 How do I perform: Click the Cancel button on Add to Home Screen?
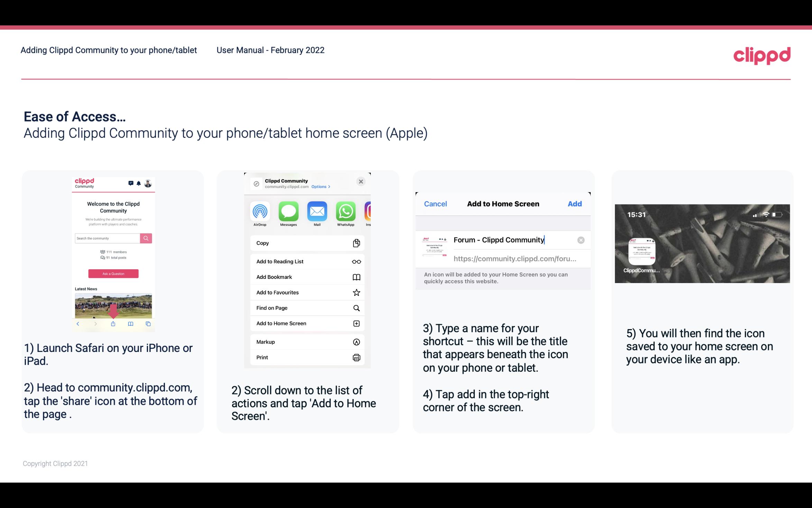(x=435, y=204)
